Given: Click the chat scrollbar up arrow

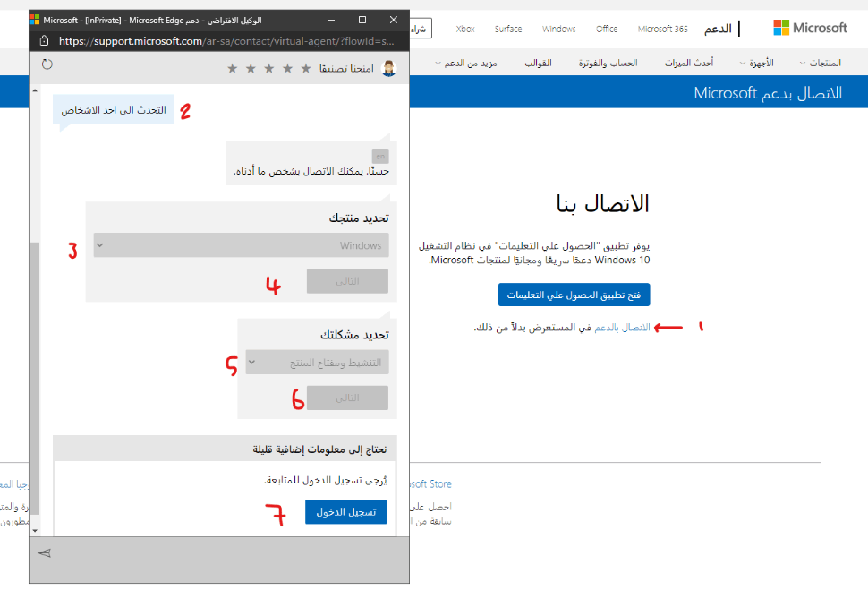Looking at the screenshot, I should [x=35, y=90].
